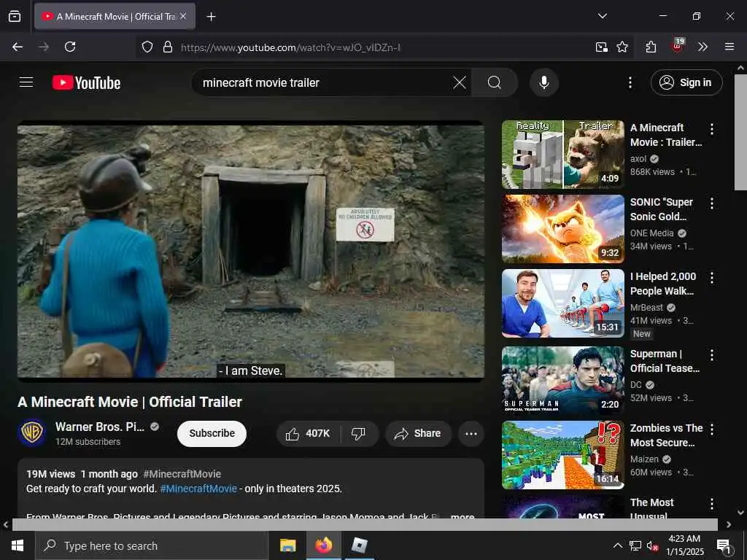Screen dimensions: 747x560
Task: Expand the description with ...more
Action: 462,516
